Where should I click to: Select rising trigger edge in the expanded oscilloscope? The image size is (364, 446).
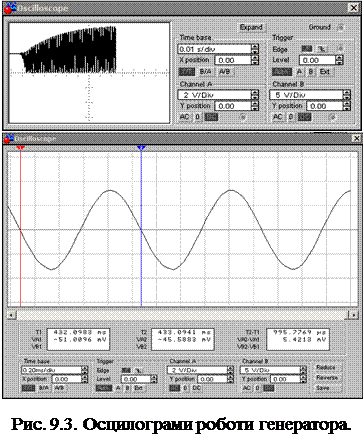point(126,370)
